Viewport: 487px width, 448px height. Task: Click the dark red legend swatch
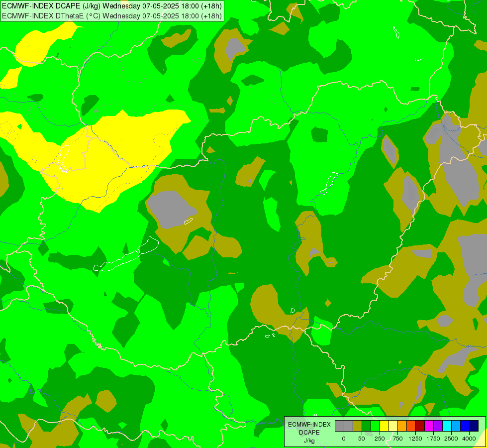coord(420,426)
